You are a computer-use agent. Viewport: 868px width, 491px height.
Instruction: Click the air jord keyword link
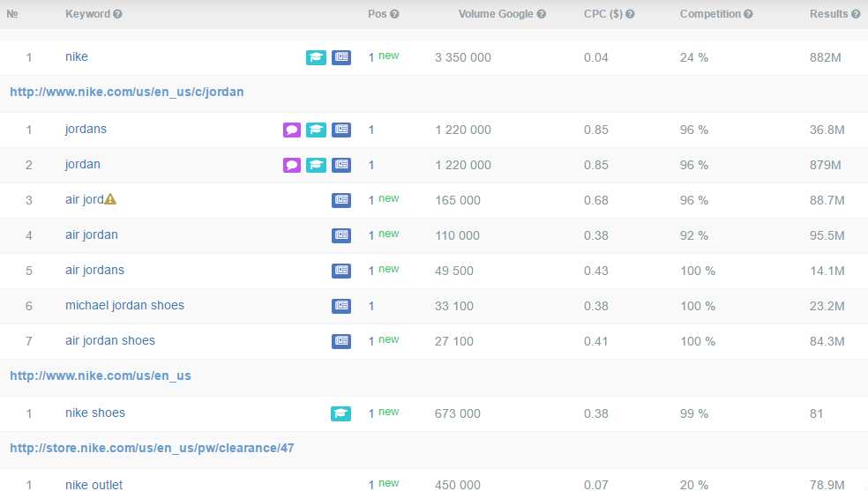coord(85,199)
